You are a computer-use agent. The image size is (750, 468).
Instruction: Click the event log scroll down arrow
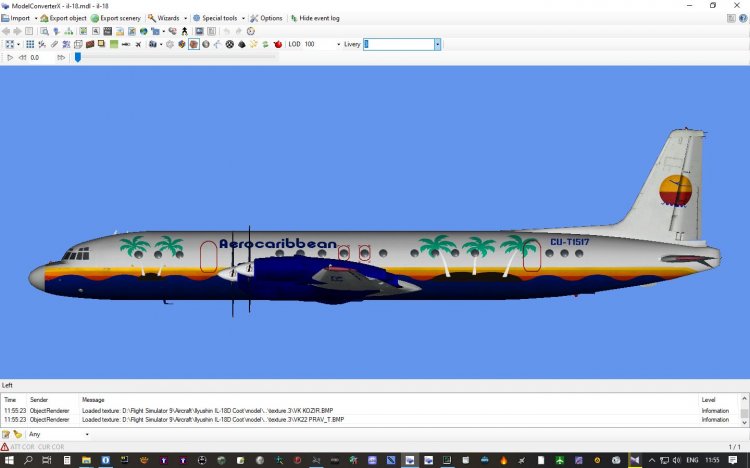pos(744,423)
